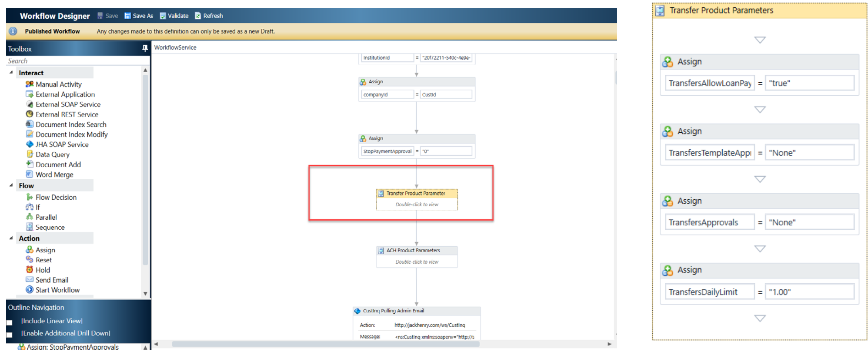868x362 pixels.
Task: Collapse the Interact toolbox section
Action: (11, 73)
